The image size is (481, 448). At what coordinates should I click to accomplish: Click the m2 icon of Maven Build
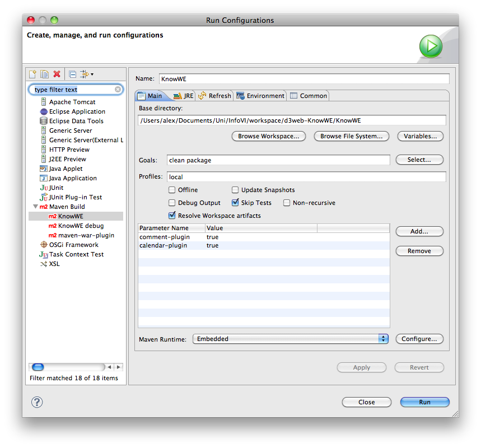44,207
